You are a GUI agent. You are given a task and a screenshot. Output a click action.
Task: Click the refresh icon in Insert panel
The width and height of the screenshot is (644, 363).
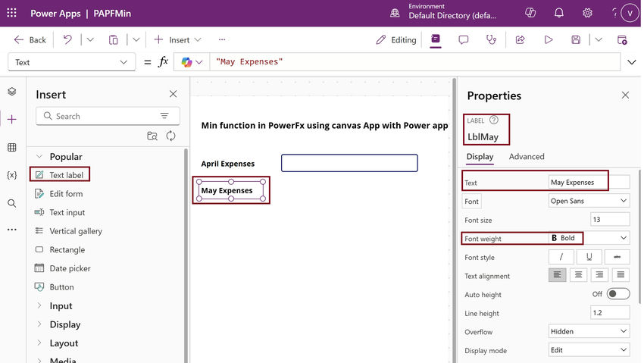coord(171,136)
